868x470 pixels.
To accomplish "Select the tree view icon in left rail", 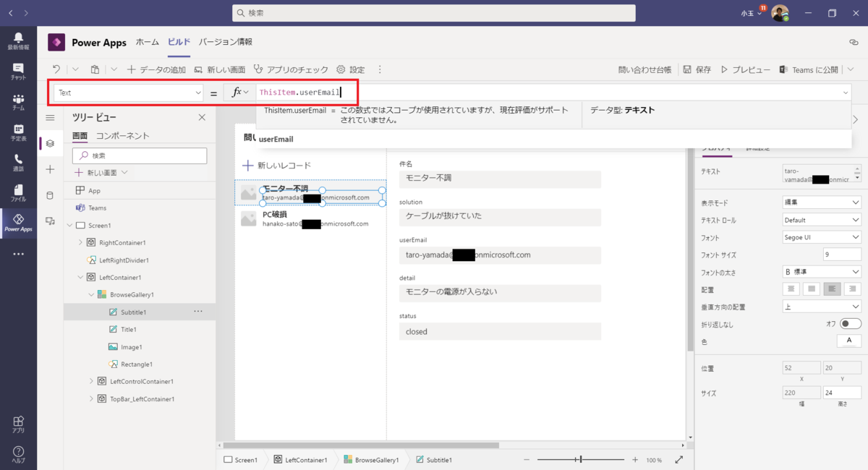I will pyautogui.click(x=50, y=143).
